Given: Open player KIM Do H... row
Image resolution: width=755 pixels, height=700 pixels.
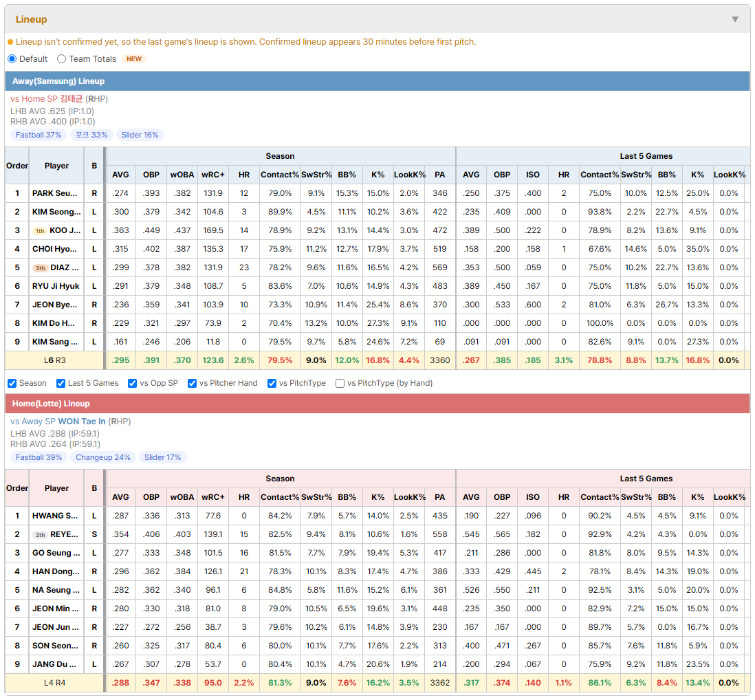Looking at the screenshot, I should point(54,323).
